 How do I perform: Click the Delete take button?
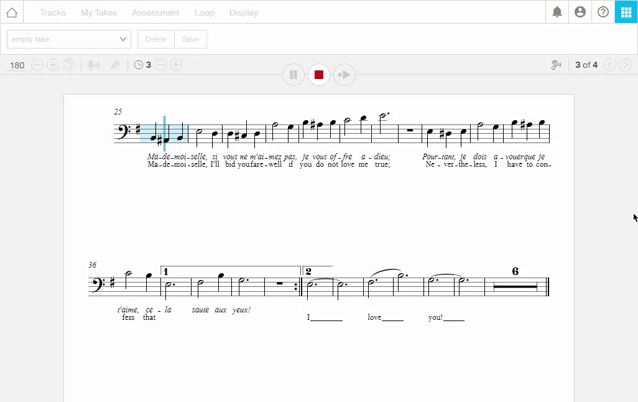(156, 39)
